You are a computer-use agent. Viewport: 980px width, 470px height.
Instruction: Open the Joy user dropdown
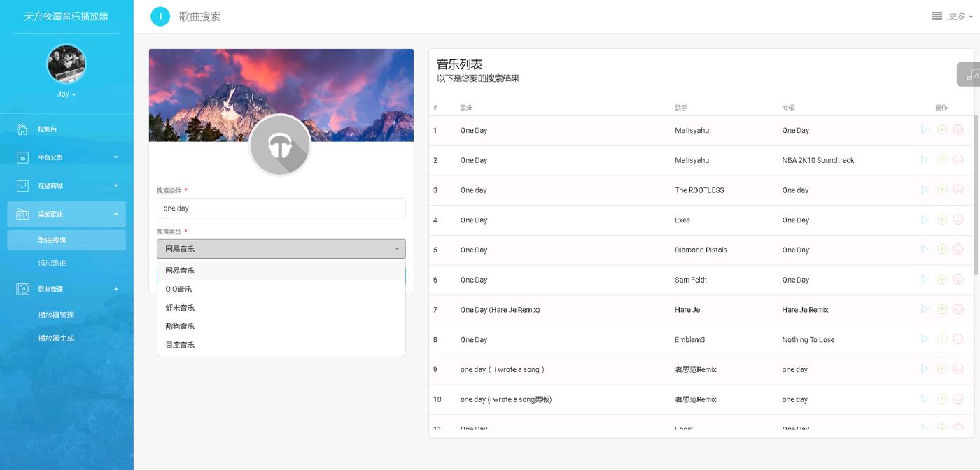point(65,93)
